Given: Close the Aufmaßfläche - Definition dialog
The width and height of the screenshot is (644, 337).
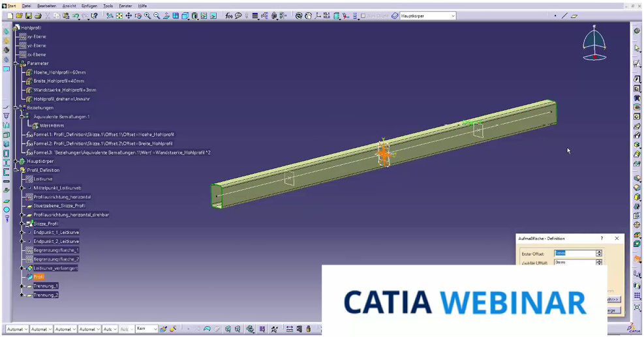Looking at the screenshot, I should tap(617, 239).
